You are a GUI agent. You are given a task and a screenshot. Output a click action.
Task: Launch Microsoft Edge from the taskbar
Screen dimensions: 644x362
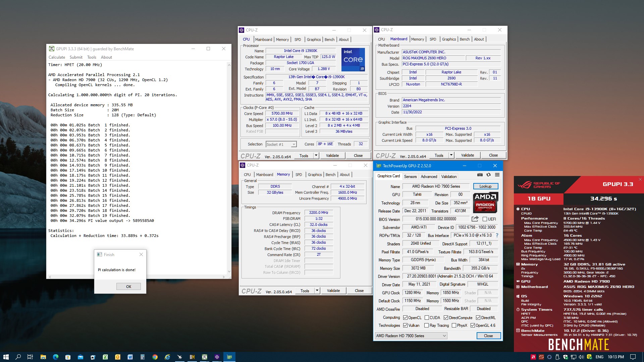point(55,357)
